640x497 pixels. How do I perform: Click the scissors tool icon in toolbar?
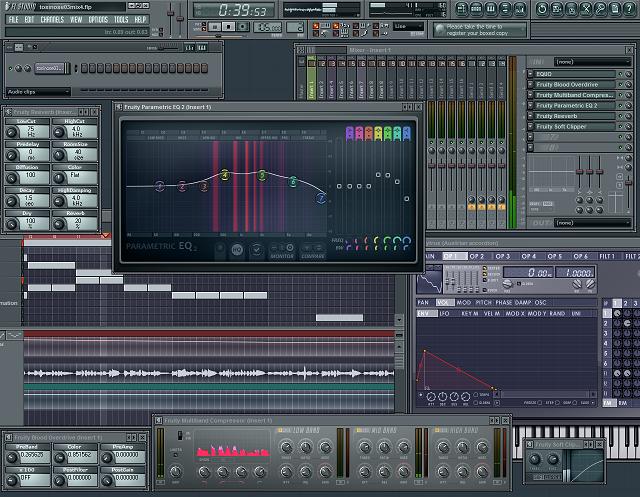coord(586,9)
